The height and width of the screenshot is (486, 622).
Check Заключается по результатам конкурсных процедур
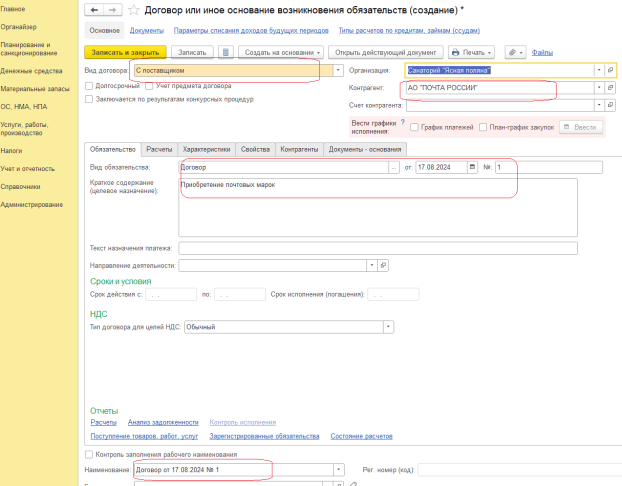[89, 99]
